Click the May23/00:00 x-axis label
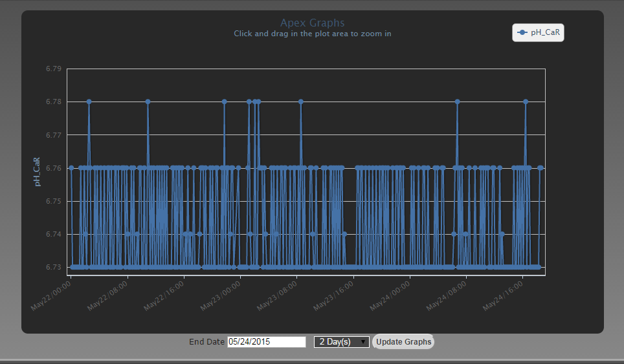Viewport: 624px width, 364px height. coord(221,295)
